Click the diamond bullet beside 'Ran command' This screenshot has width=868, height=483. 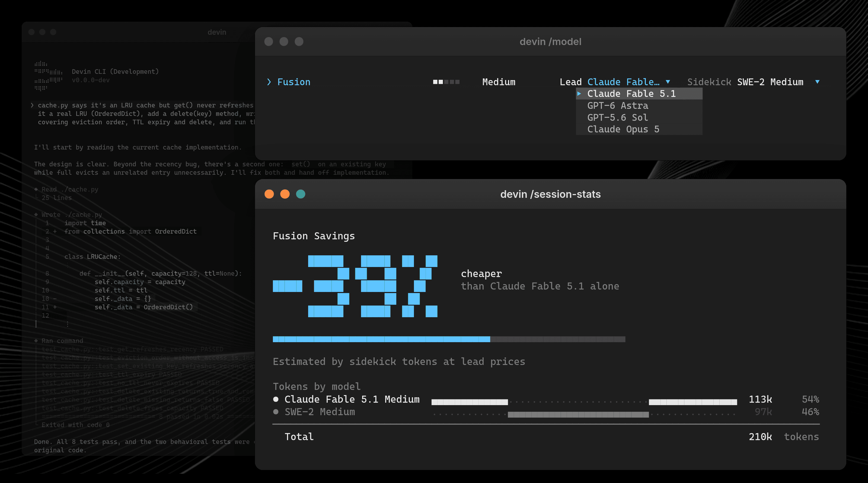36,341
